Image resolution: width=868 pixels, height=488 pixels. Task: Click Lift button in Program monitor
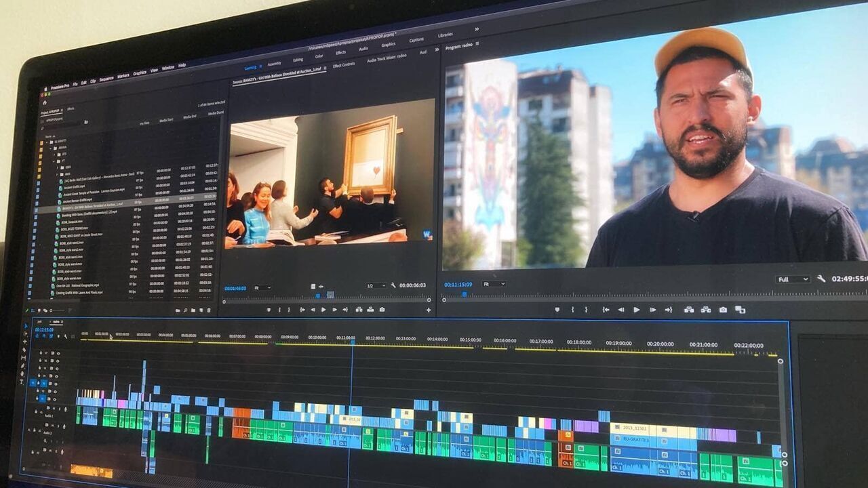(x=689, y=310)
